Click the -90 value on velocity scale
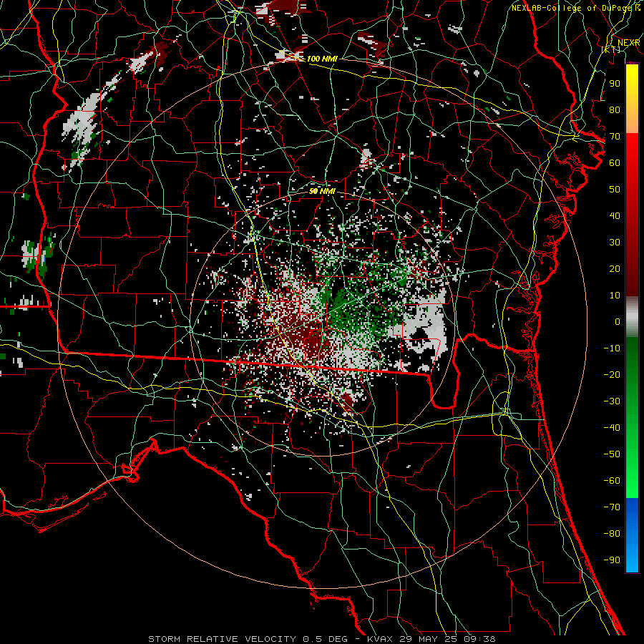This screenshot has width=644, height=644. [612, 560]
